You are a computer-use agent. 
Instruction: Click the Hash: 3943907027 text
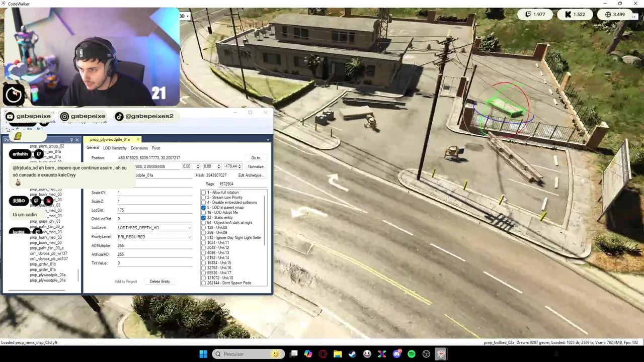[x=211, y=175]
